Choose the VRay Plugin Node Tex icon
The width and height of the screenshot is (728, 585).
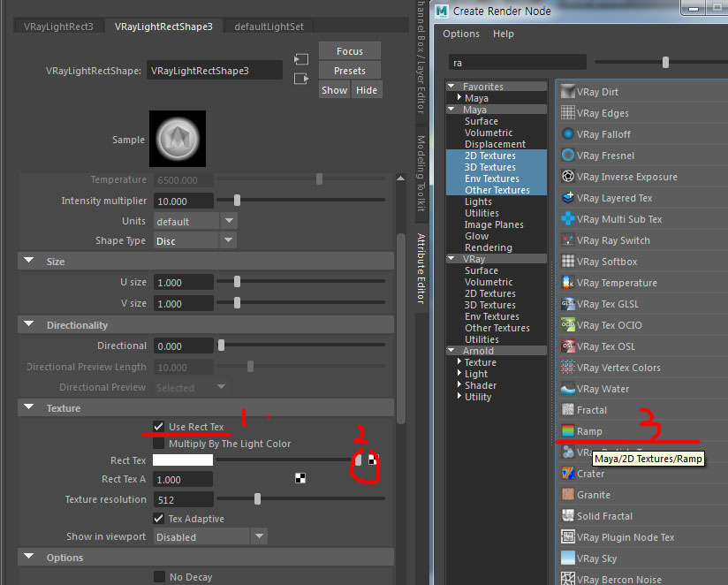(567, 536)
